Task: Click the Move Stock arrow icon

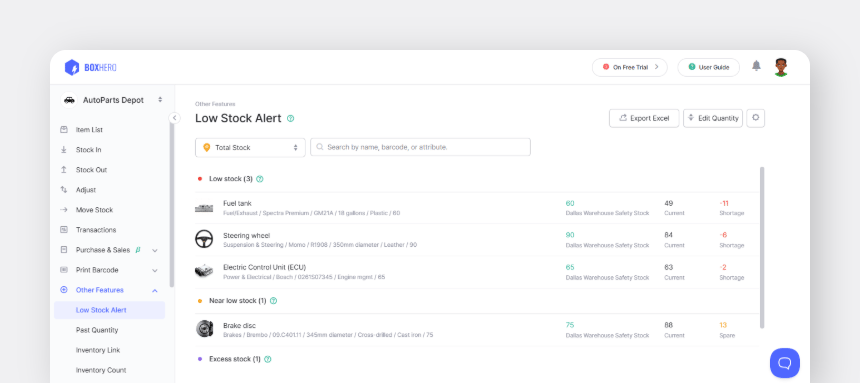Action: coord(64,210)
